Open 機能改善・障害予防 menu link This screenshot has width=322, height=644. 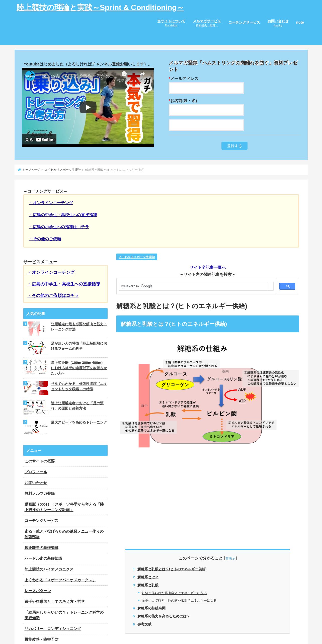(41, 639)
